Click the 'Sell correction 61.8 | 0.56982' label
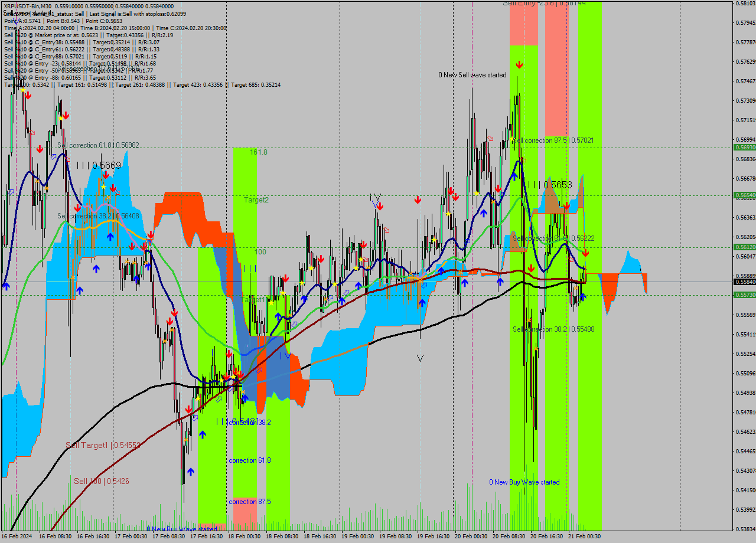Screen dimensions: 756x543 [x=98, y=145]
